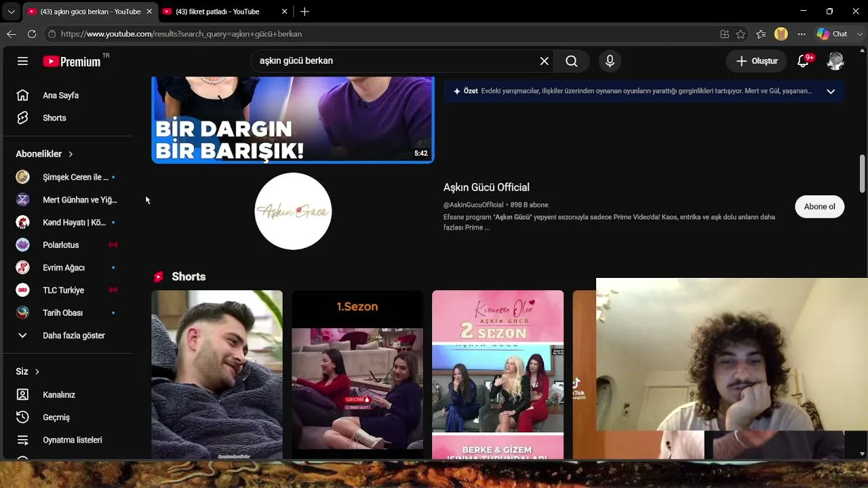Open a new browser tab
The height and width of the screenshot is (488, 868).
point(305,12)
